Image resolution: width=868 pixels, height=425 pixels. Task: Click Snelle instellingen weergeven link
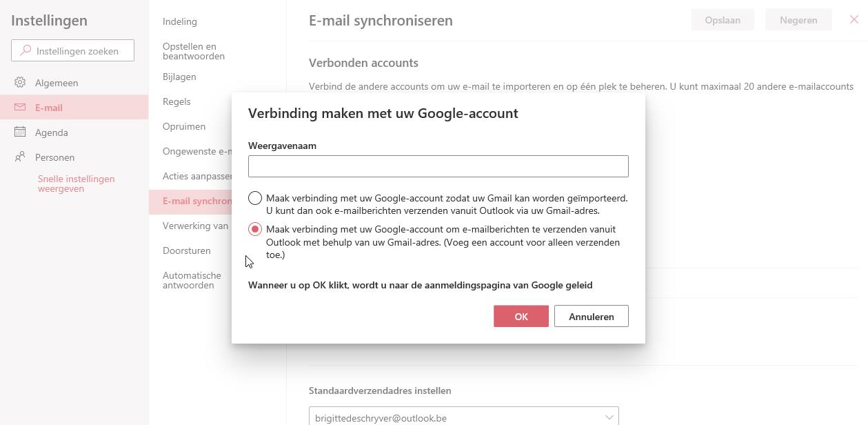coord(76,184)
